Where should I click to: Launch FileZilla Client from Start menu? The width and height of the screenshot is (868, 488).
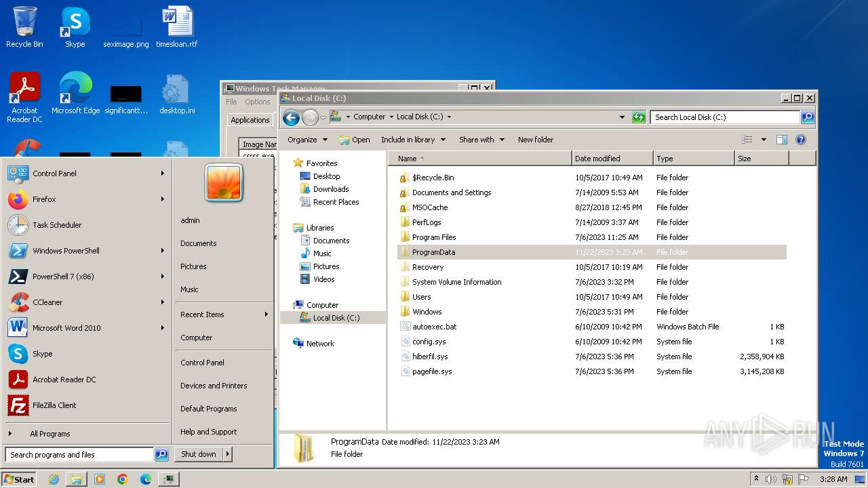[x=87, y=405]
